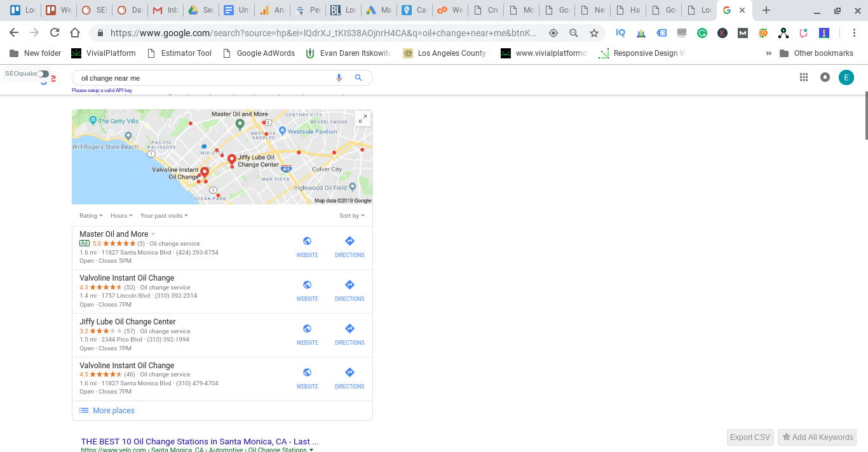Start a voice search with the microphone

(x=339, y=77)
